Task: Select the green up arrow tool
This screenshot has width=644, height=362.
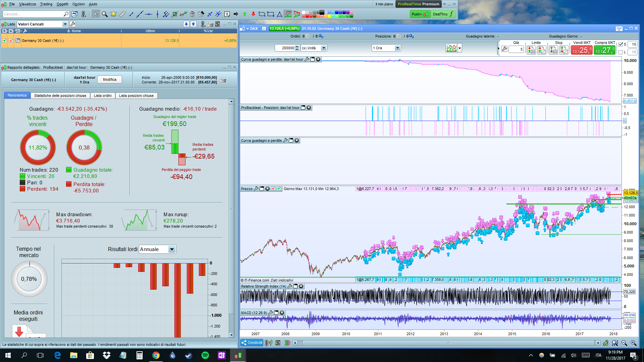Action: point(245,14)
